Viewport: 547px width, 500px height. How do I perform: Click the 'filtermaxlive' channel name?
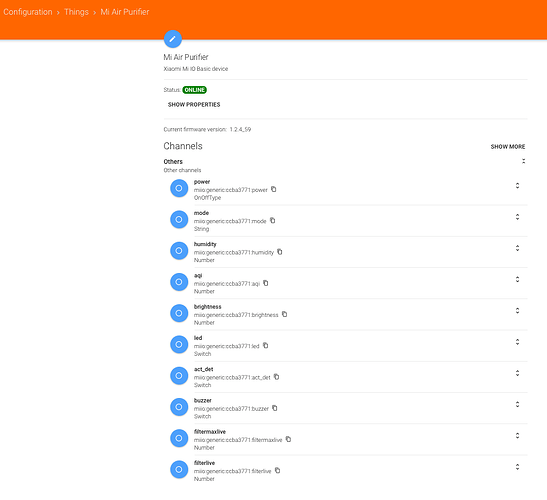point(210,432)
